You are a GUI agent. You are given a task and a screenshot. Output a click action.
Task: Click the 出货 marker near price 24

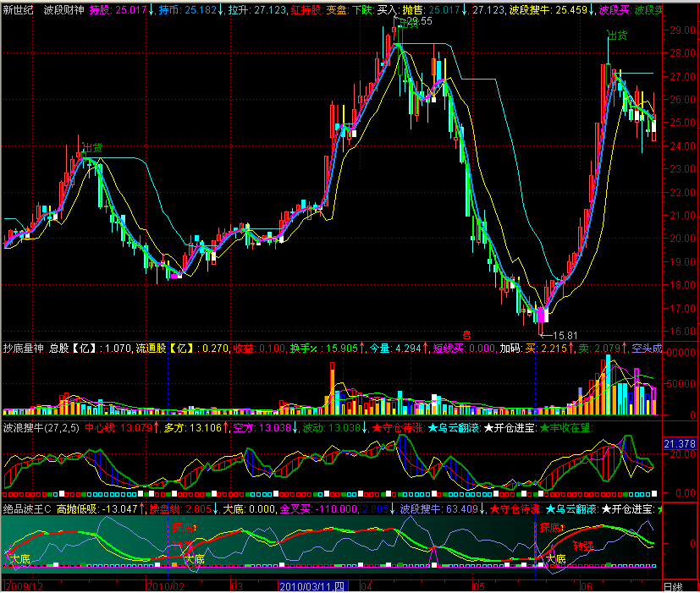tap(92, 148)
